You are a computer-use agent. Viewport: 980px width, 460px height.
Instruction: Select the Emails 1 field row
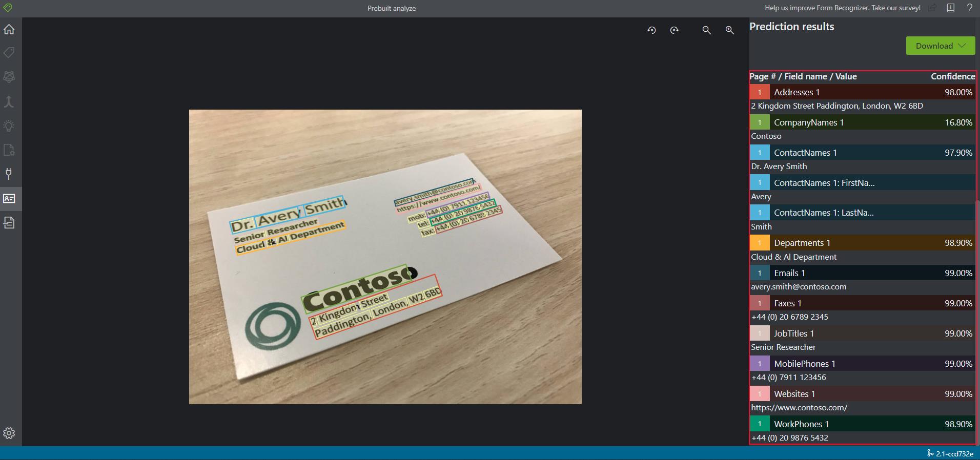pyautogui.click(x=862, y=273)
